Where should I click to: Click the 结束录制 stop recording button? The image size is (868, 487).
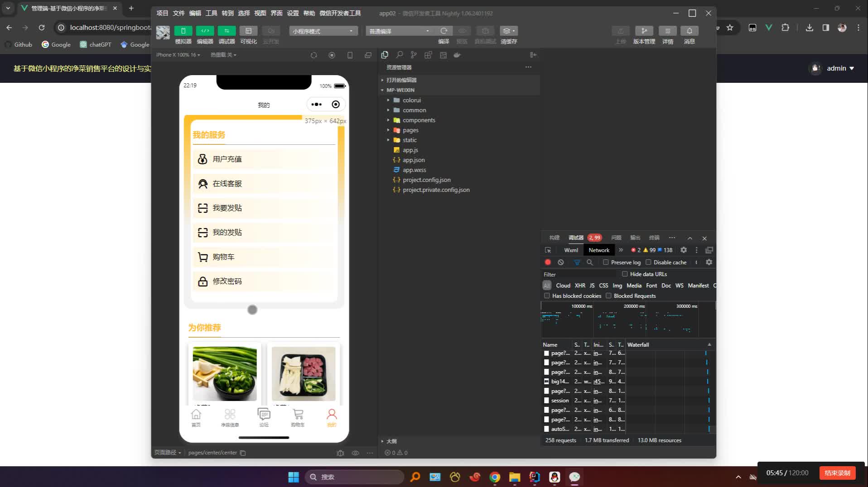pyautogui.click(x=837, y=473)
